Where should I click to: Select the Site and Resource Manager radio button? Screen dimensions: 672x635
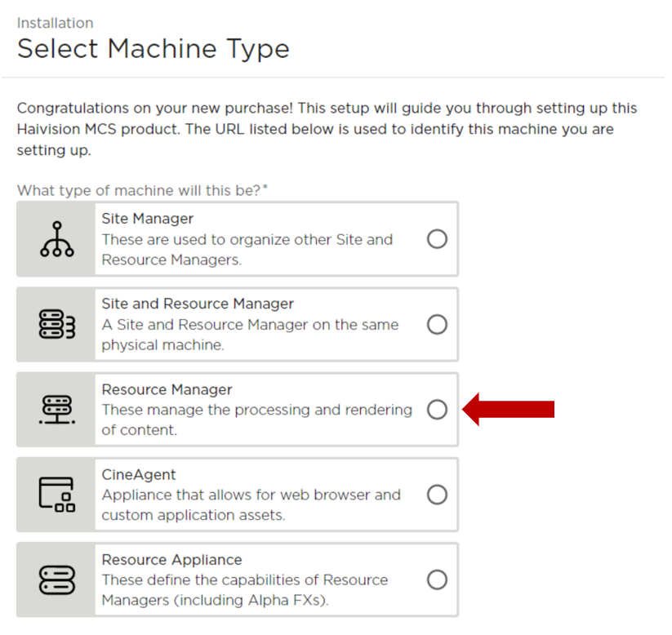438,324
